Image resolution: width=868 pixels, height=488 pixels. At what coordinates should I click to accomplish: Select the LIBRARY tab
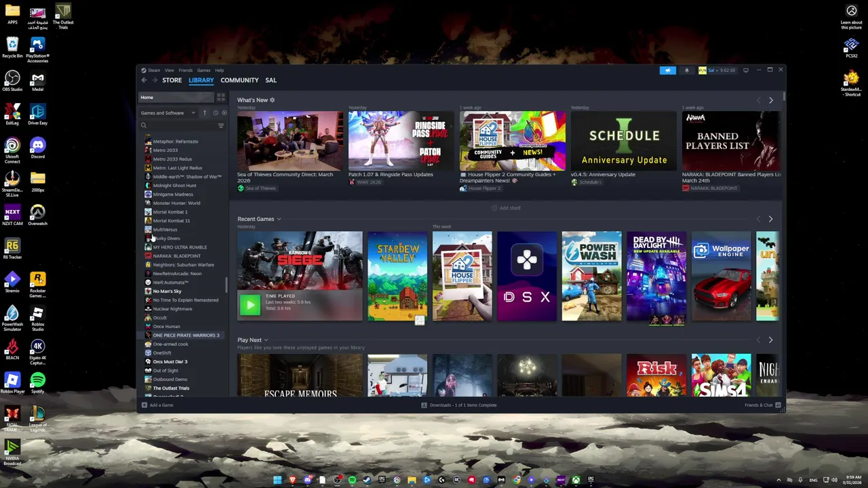(x=201, y=80)
